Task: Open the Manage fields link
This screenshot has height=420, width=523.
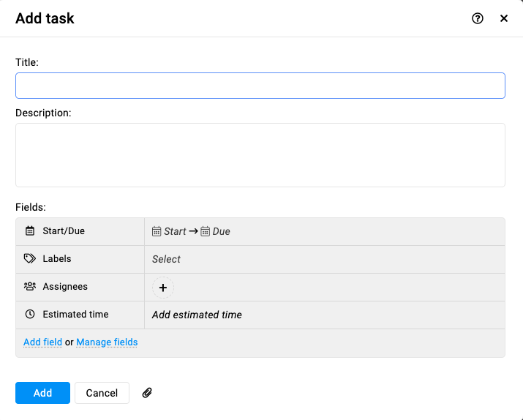Action: tap(107, 342)
